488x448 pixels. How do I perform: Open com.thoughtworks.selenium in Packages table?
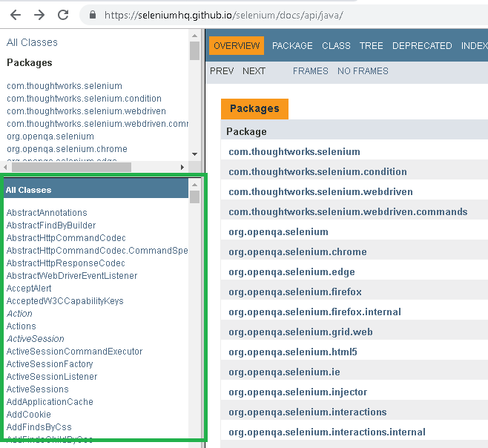[294, 151]
